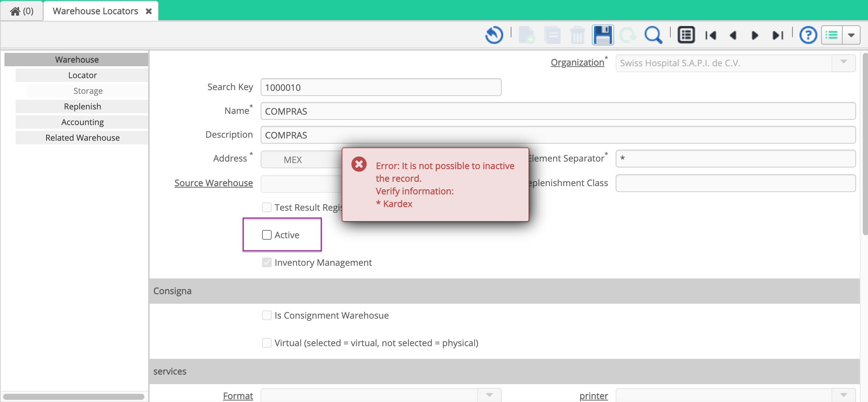
Task: Toggle the Virtual warehouse checkbox
Action: pyautogui.click(x=267, y=343)
